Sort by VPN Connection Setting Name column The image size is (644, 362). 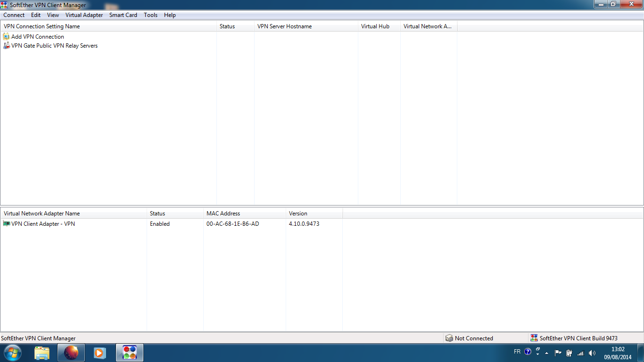click(x=108, y=26)
